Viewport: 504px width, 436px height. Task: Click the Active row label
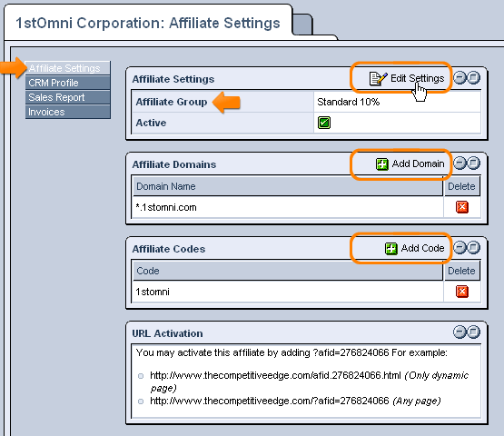(151, 123)
